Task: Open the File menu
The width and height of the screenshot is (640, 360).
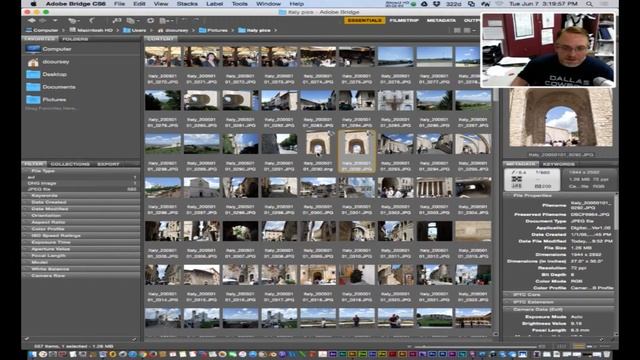Action: (119, 4)
